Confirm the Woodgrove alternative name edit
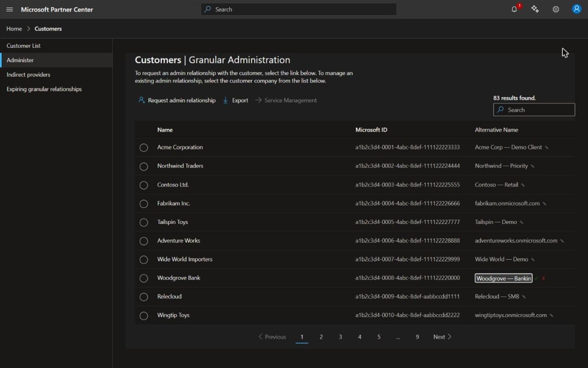Viewport: 588px width, 368px height. pos(537,278)
